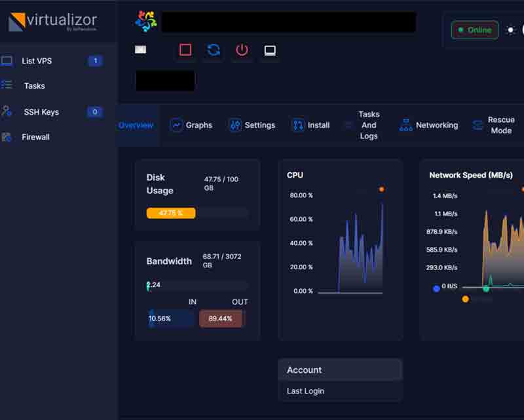Viewport: 524px width, 420px height.
Task: Restart the VPS with the blue refresh icon
Action: (x=213, y=50)
